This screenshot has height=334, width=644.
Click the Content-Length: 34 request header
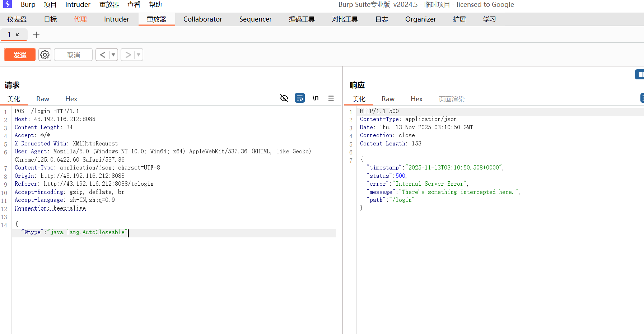(x=44, y=127)
